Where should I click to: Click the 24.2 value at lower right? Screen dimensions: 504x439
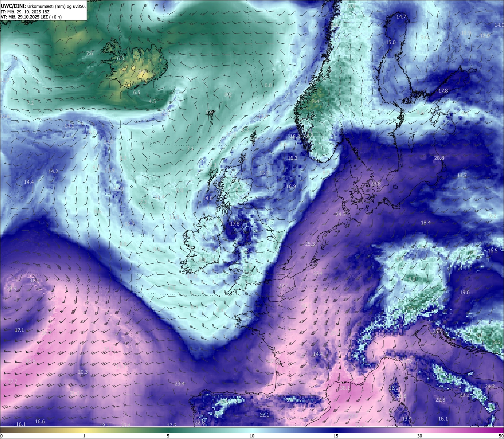point(490,386)
